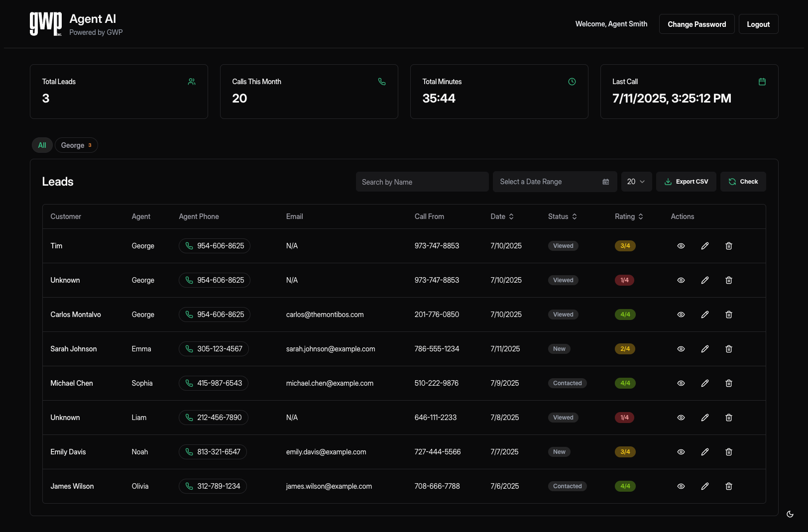This screenshot has height=532, width=808.
Task: Open the page size dropdown showing 20
Action: tap(636, 182)
